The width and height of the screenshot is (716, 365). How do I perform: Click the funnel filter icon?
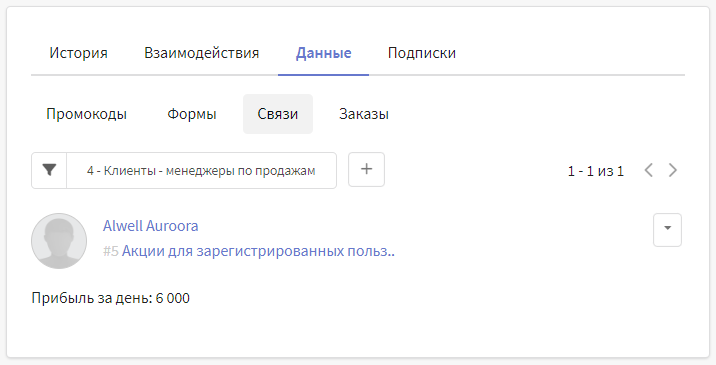pos(49,170)
